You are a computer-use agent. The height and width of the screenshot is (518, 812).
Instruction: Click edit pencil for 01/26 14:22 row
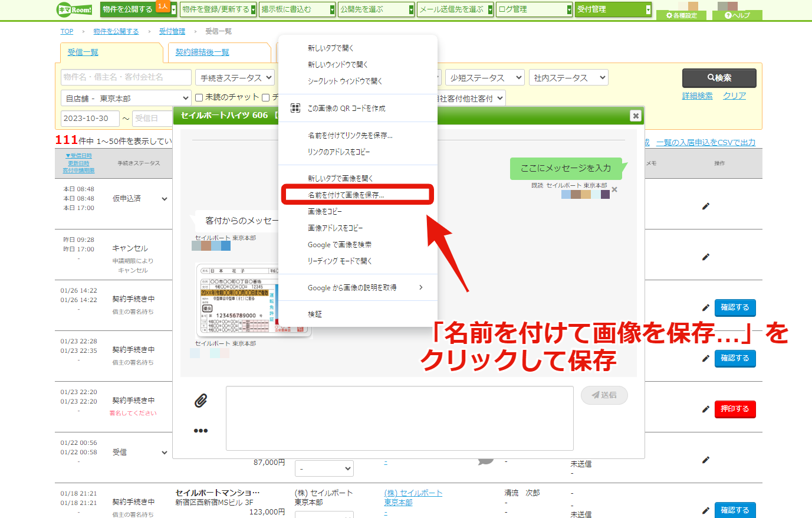(x=705, y=307)
